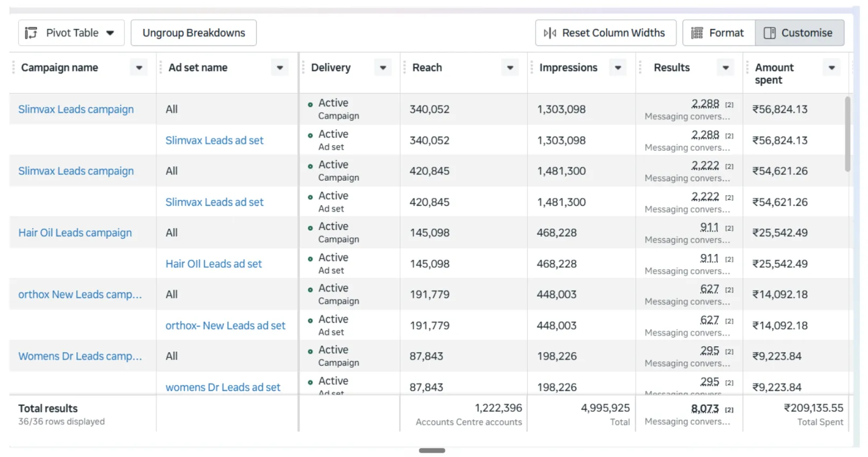Open Amount spent column dropdown arrow
868x457 pixels.
coord(831,68)
